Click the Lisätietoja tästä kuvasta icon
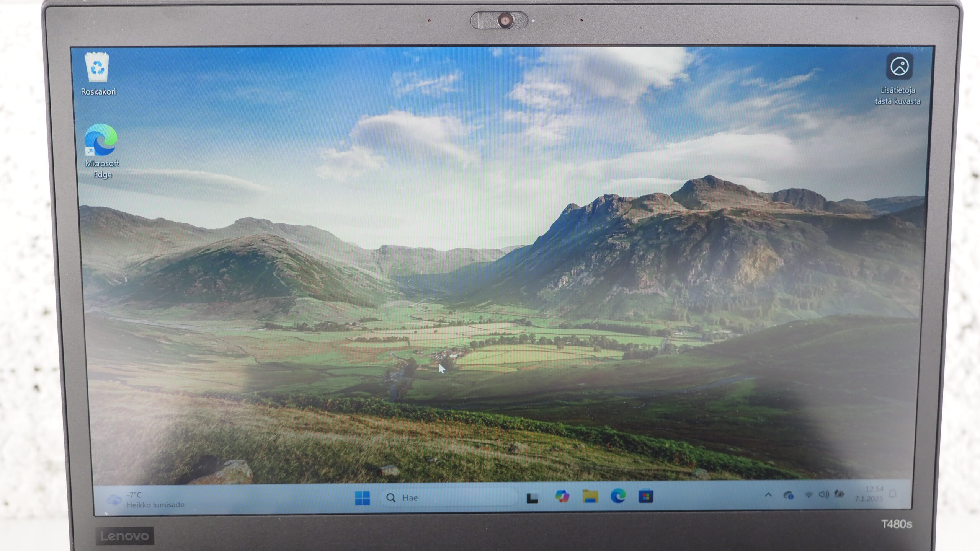The image size is (980, 551). (899, 67)
